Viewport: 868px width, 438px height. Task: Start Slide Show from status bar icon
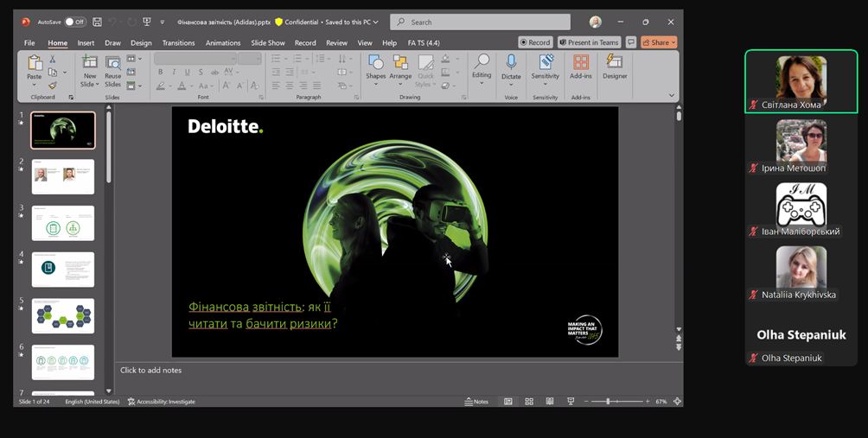pos(571,402)
